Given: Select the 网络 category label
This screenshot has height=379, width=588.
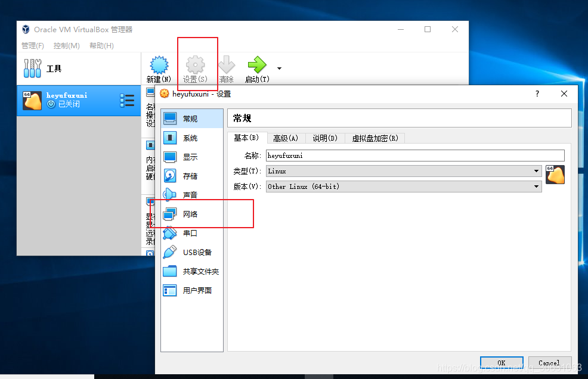Looking at the screenshot, I should [x=190, y=214].
